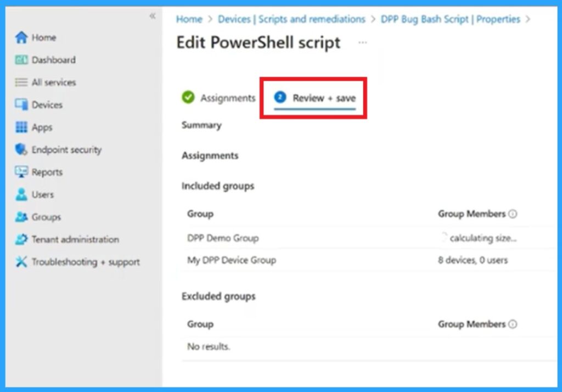
Task: Select the Dashboard icon
Action: [x=23, y=60]
